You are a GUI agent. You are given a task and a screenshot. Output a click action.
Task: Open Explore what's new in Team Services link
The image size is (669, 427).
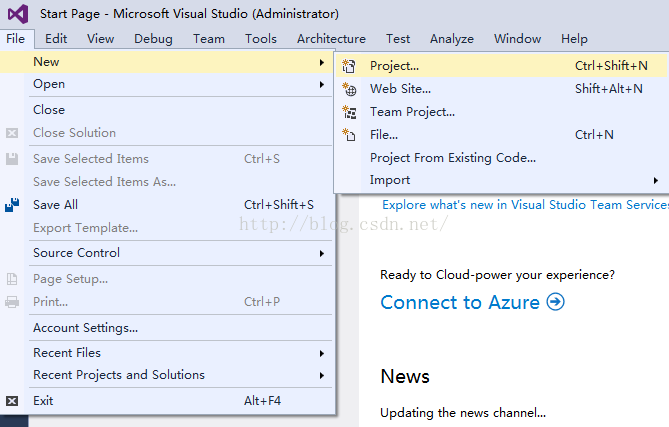point(526,205)
